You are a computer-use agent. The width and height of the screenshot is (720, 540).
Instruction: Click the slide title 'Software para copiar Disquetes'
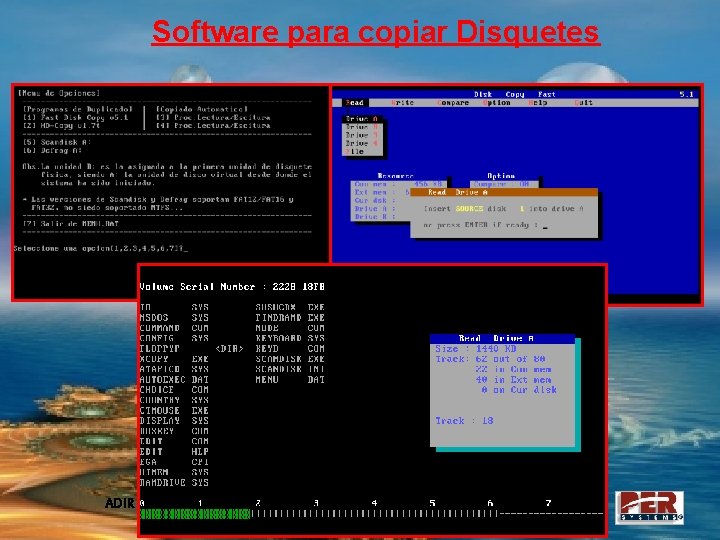point(376,32)
